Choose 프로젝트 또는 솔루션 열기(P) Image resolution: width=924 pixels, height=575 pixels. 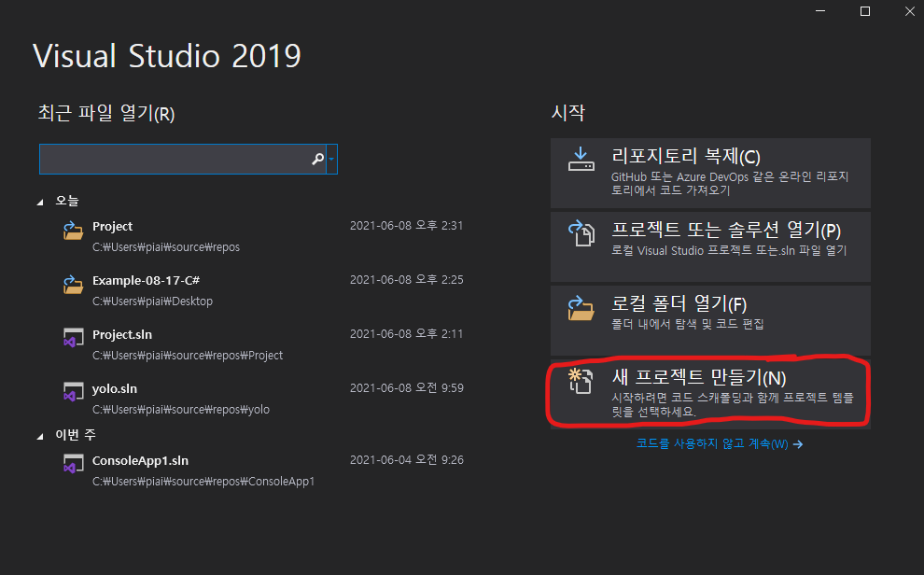coord(710,246)
